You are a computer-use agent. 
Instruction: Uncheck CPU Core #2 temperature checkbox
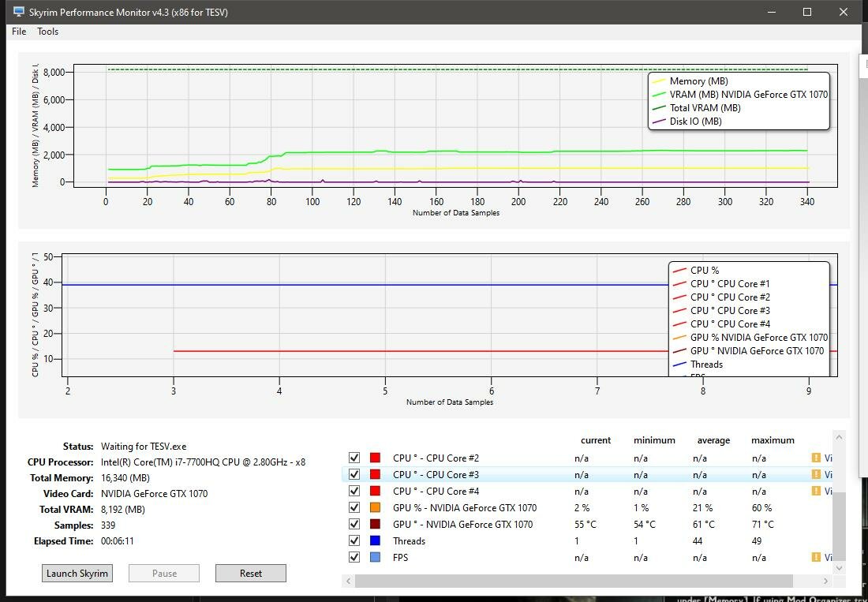tap(354, 458)
